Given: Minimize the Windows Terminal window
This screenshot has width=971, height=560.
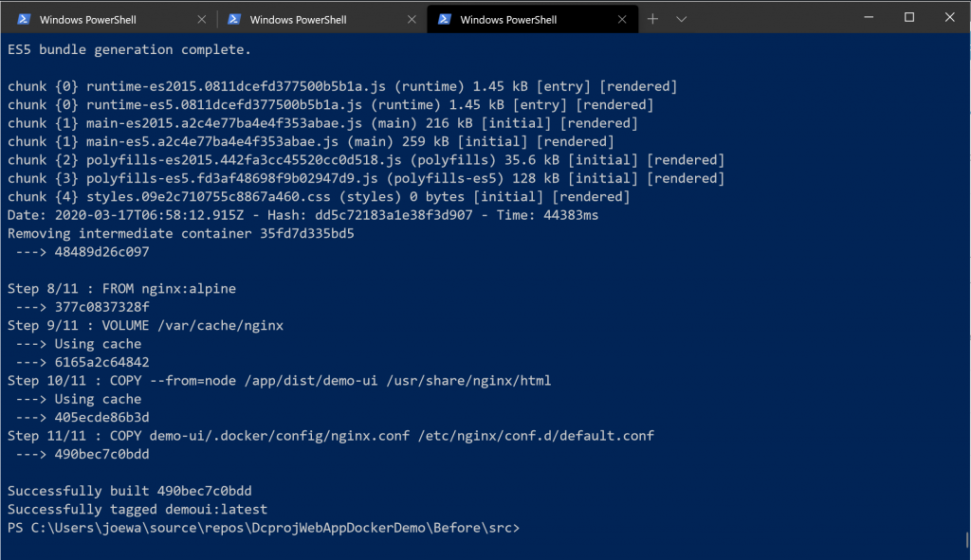Looking at the screenshot, I should [x=869, y=17].
